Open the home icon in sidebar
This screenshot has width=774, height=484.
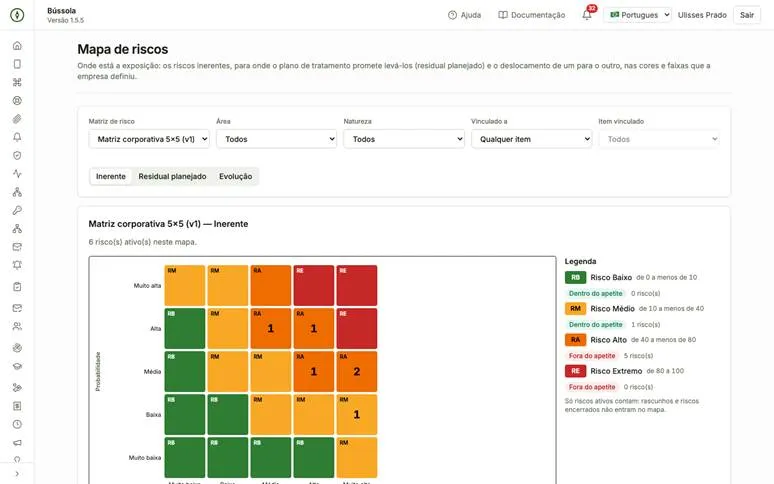[17, 46]
